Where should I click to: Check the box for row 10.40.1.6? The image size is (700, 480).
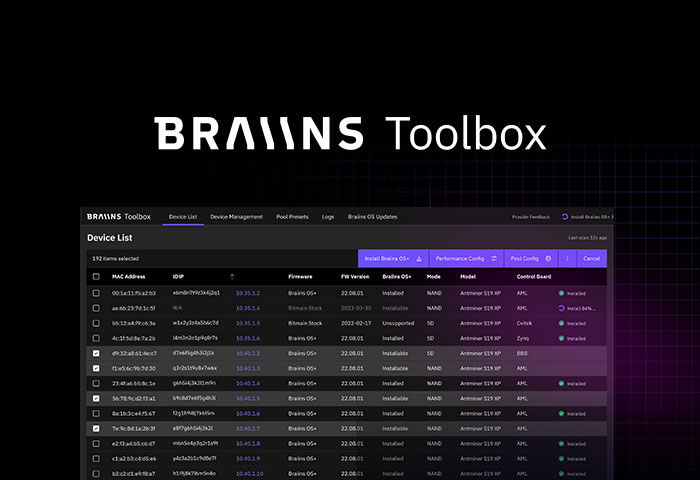[x=96, y=413]
